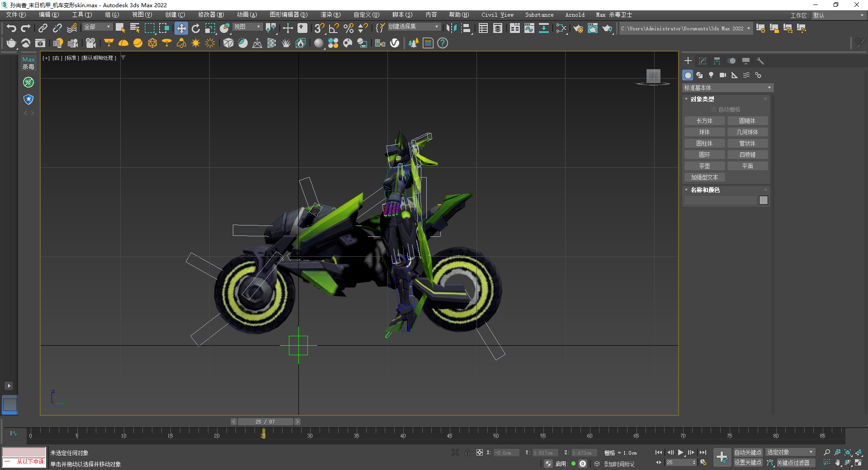This screenshot has width=868, height=470.
Task: Select the Link tool icon
Action: pos(43,28)
